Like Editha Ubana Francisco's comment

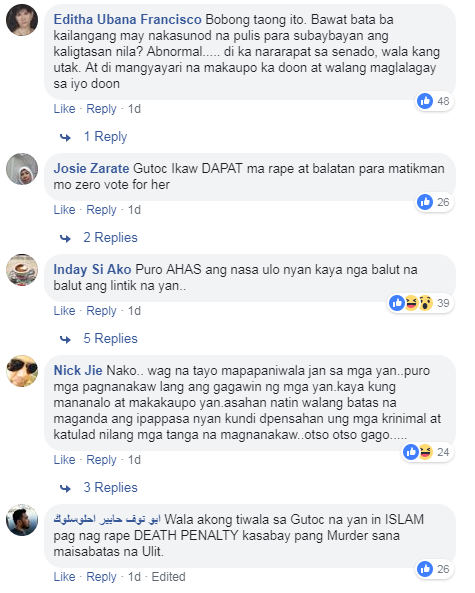[x=64, y=109]
